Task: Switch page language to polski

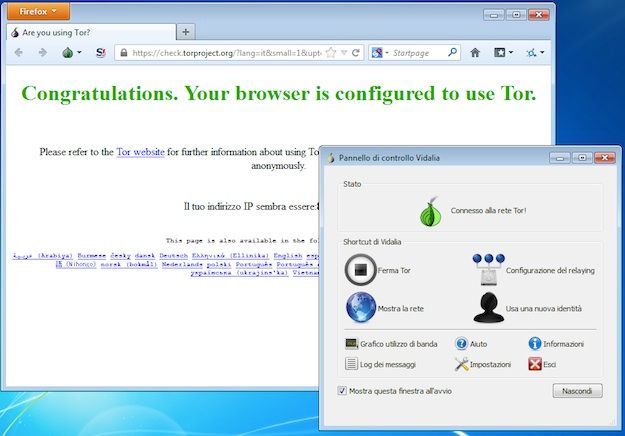Action: pos(219,264)
